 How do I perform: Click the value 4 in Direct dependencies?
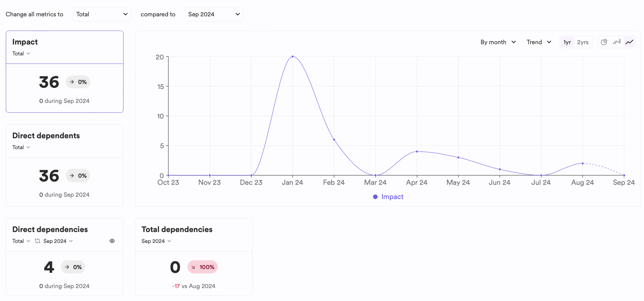point(49,267)
